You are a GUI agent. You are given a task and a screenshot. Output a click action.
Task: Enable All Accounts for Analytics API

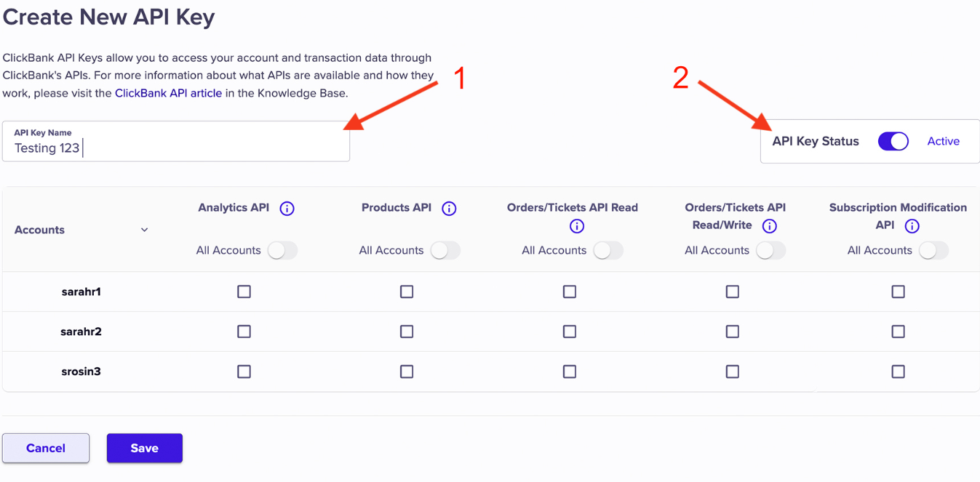point(282,250)
